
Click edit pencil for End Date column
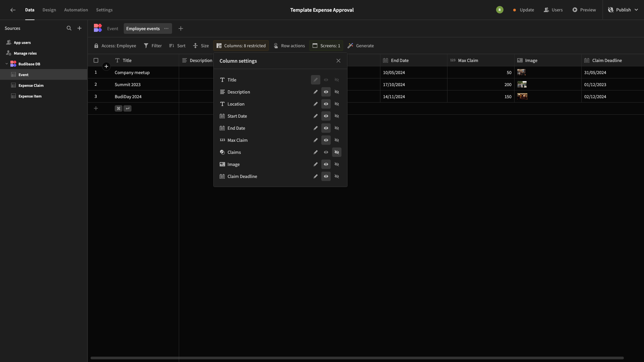(x=316, y=128)
